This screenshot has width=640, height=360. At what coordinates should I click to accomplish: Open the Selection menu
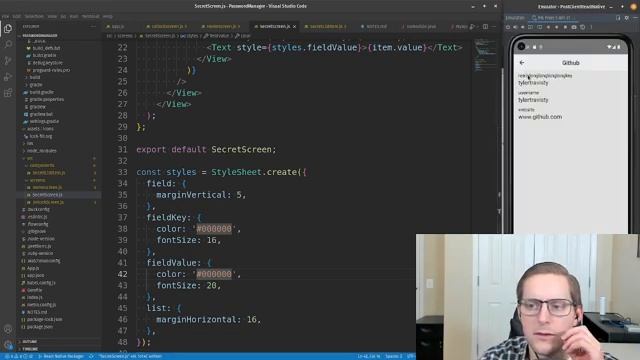34,16
